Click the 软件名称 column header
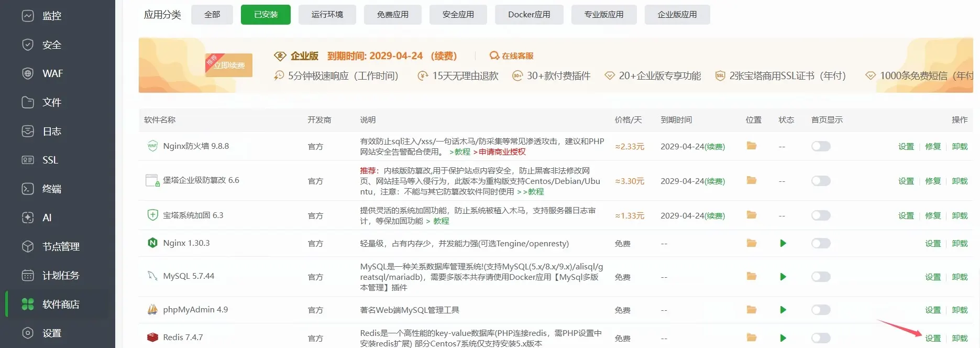This screenshot has height=348, width=980. pos(160,119)
